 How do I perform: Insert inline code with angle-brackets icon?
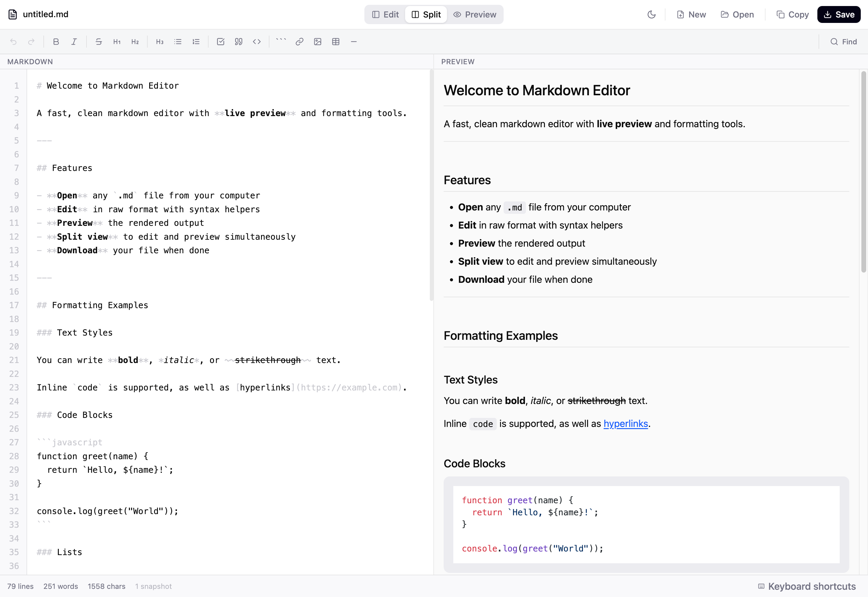click(x=257, y=42)
